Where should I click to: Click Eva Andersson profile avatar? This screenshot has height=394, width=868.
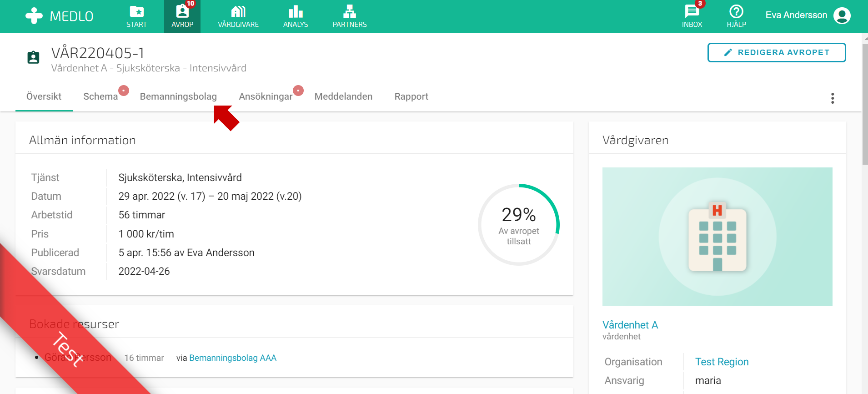click(842, 15)
